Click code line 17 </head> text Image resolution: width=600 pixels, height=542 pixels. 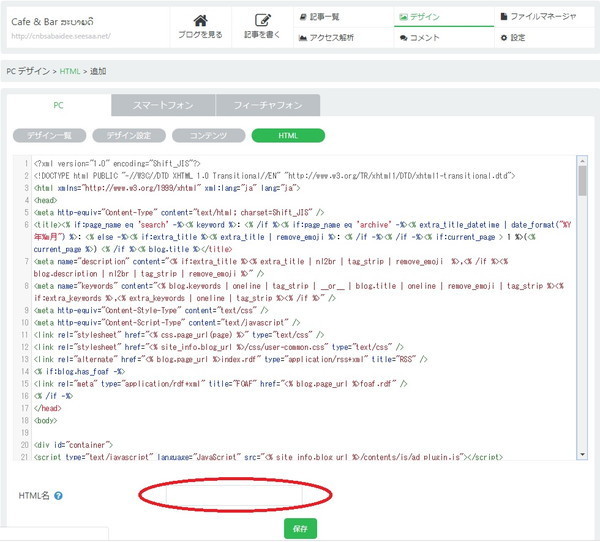click(x=47, y=408)
